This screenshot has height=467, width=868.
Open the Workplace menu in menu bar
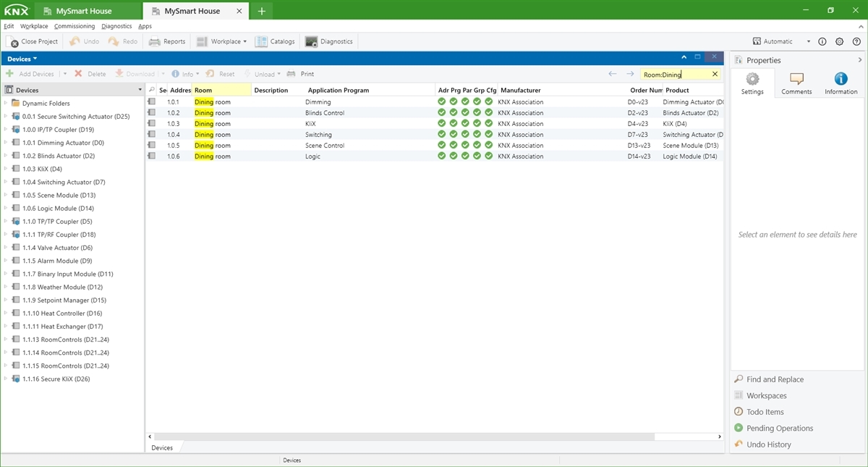34,26
